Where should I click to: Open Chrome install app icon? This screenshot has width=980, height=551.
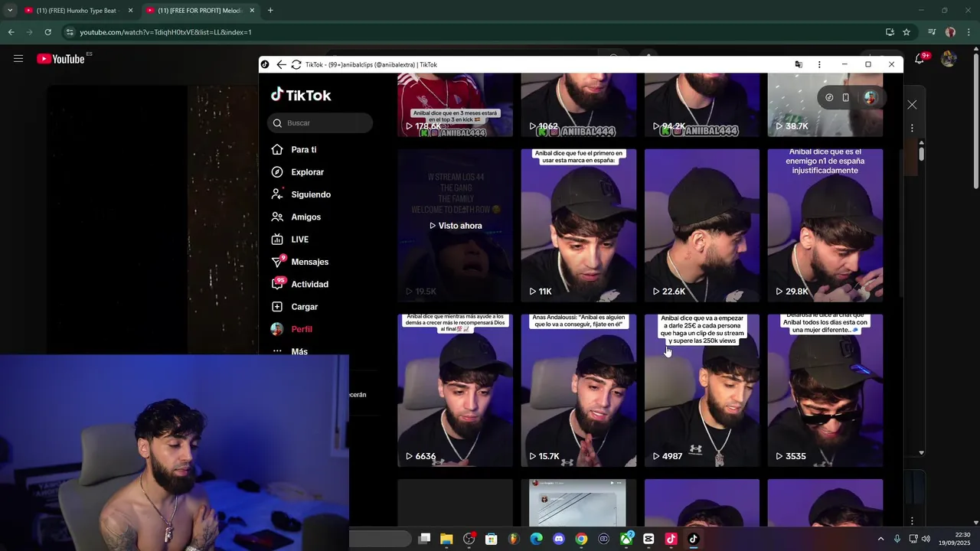click(x=890, y=32)
